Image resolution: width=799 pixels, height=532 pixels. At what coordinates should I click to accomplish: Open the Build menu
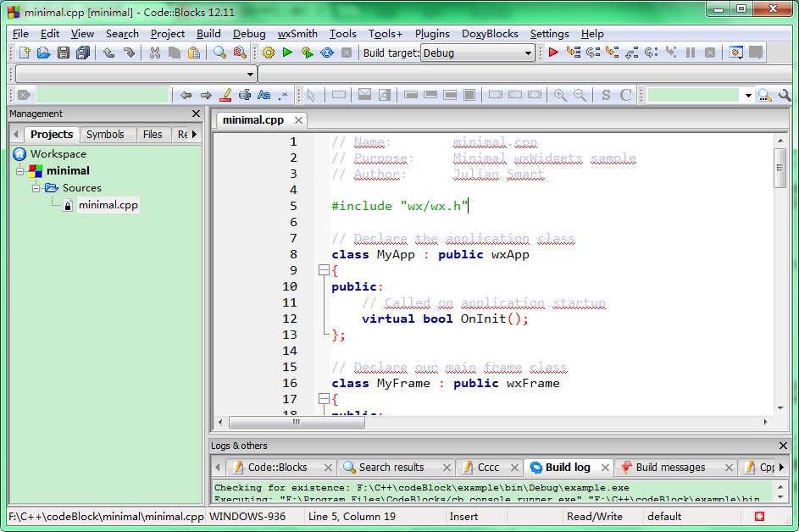208,34
